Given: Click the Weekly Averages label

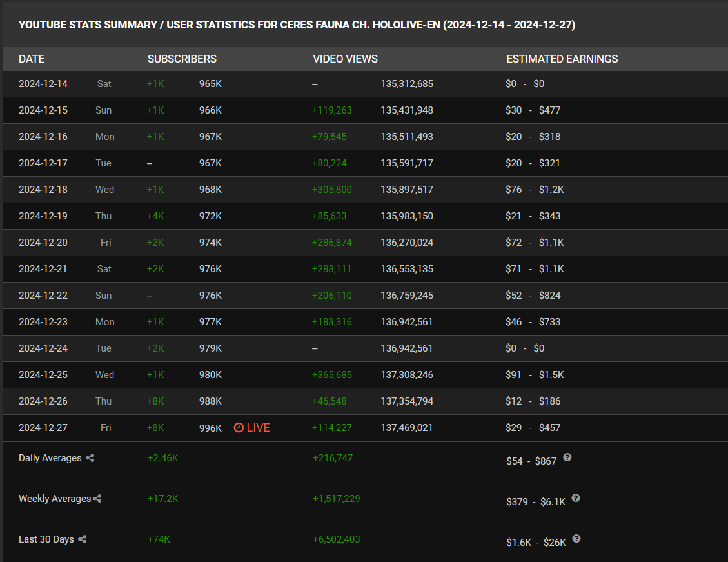Looking at the screenshot, I should (x=55, y=499).
